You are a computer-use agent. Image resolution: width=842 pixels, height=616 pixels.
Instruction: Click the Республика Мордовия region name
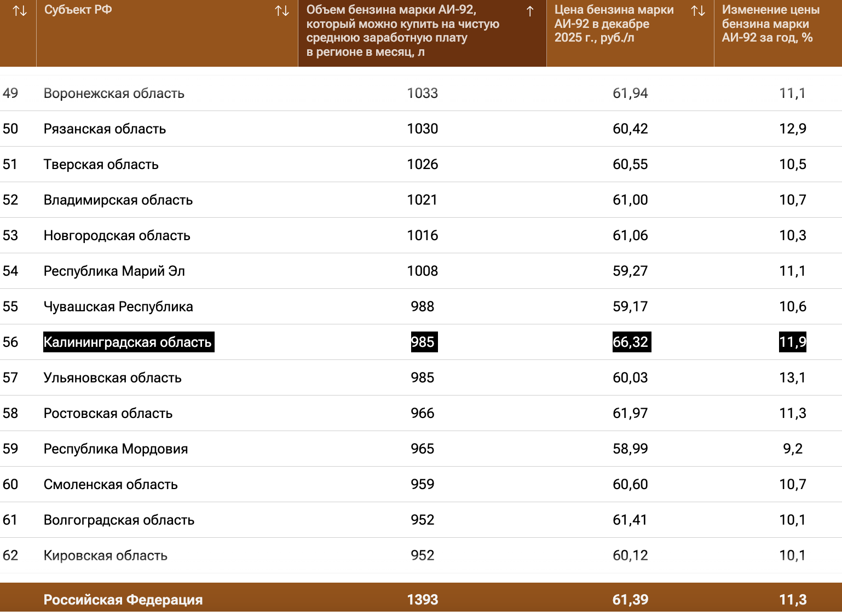click(116, 449)
